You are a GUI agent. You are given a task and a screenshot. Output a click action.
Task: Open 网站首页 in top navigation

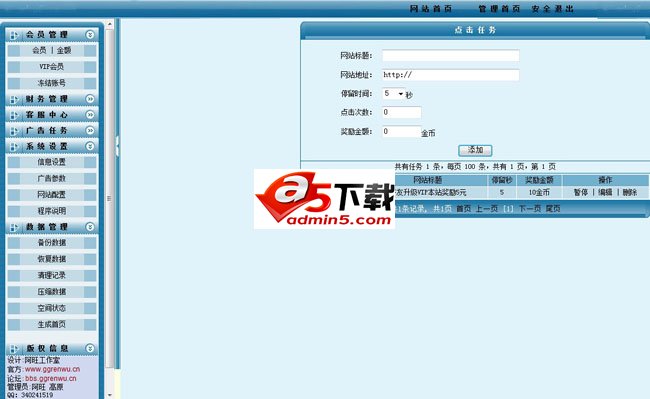(x=431, y=8)
